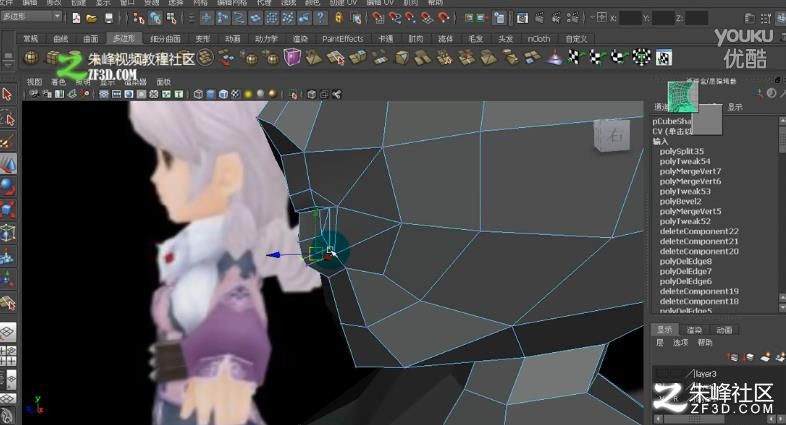This screenshot has height=425, width=786.
Task: Switch to select by component type
Action: click(x=171, y=19)
